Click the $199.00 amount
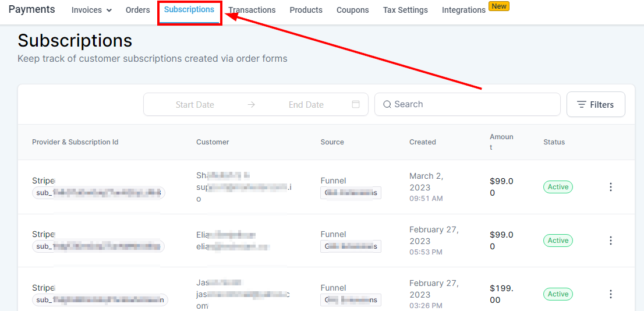 (501, 294)
